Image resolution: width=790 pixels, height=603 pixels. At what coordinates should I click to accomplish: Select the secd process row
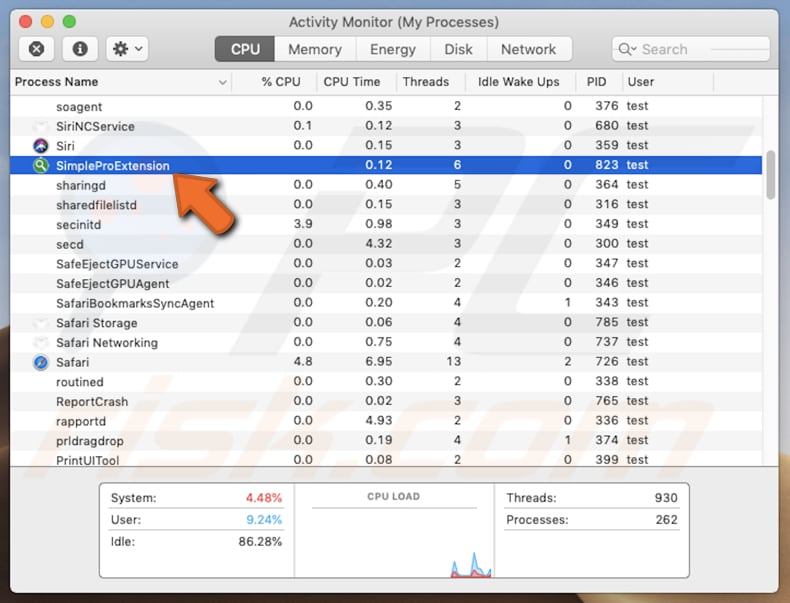(386, 244)
